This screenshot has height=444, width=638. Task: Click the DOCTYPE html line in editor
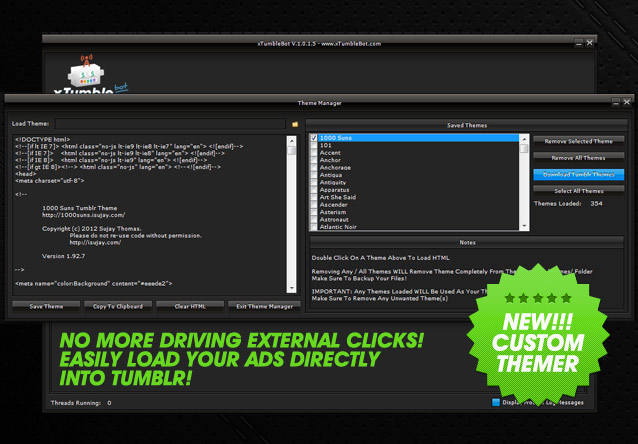(x=43, y=139)
